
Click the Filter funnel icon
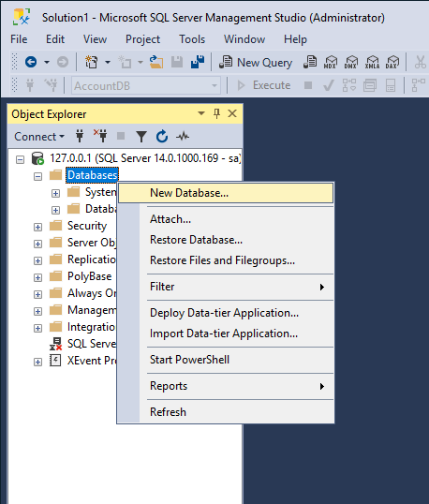[x=141, y=136]
